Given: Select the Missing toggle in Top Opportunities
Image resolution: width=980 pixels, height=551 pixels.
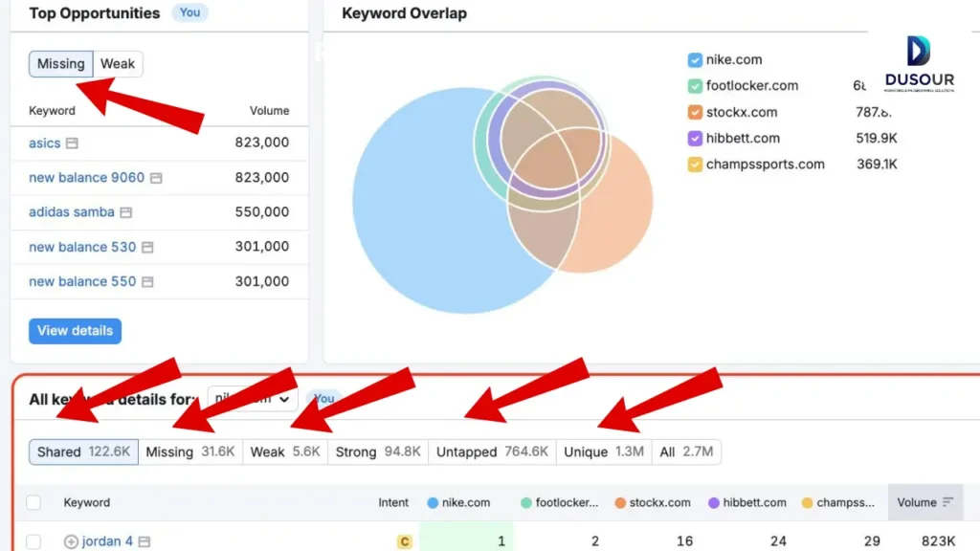Looking at the screenshot, I should 60,64.
